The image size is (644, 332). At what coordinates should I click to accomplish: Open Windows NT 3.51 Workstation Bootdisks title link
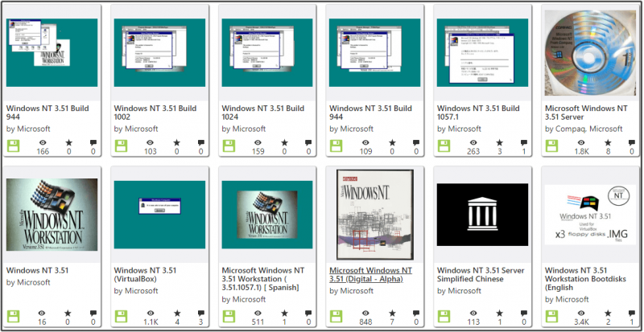[x=586, y=279]
